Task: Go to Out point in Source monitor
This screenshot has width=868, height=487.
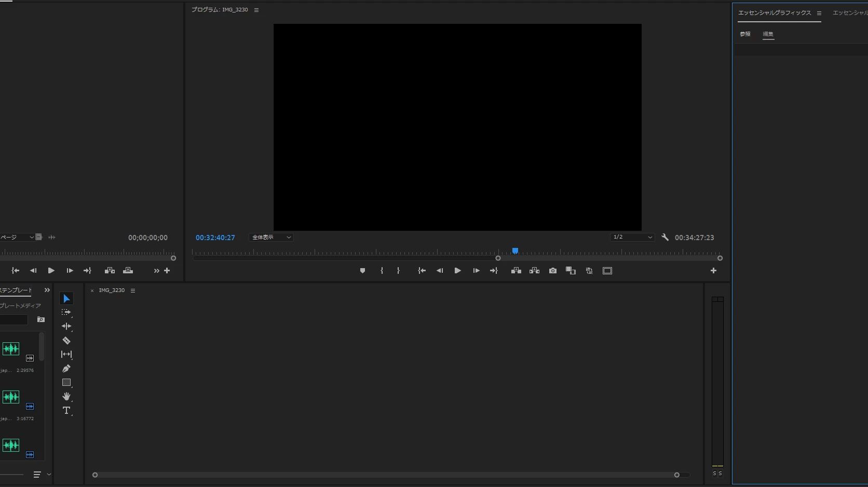Action: [x=87, y=271]
